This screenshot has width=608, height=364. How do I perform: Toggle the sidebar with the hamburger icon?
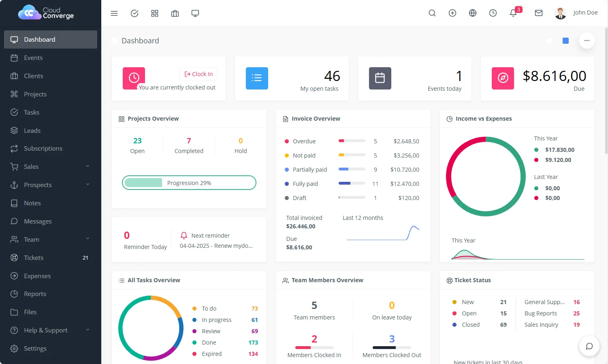pyautogui.click(x=114, y=13)
